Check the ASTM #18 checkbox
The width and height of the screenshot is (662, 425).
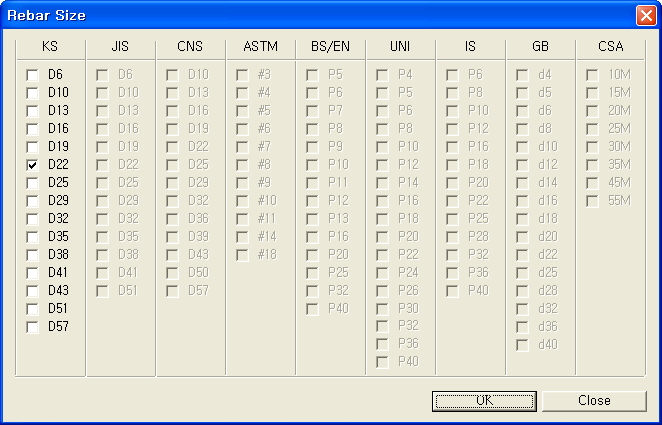click(x=242, y=255)
